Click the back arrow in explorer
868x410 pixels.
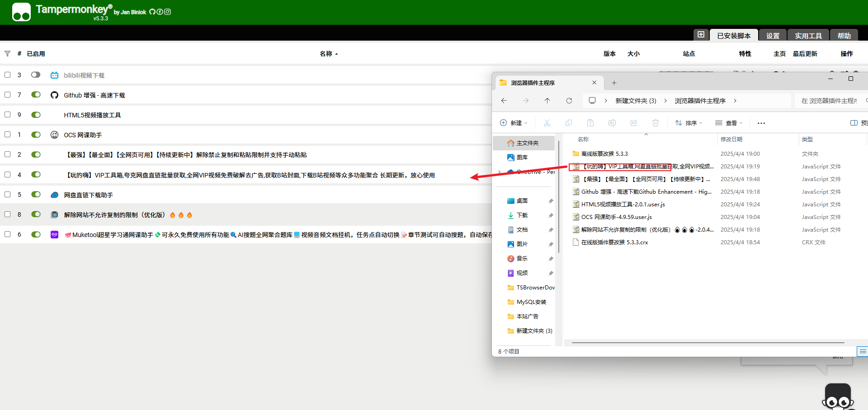(504, 101)
